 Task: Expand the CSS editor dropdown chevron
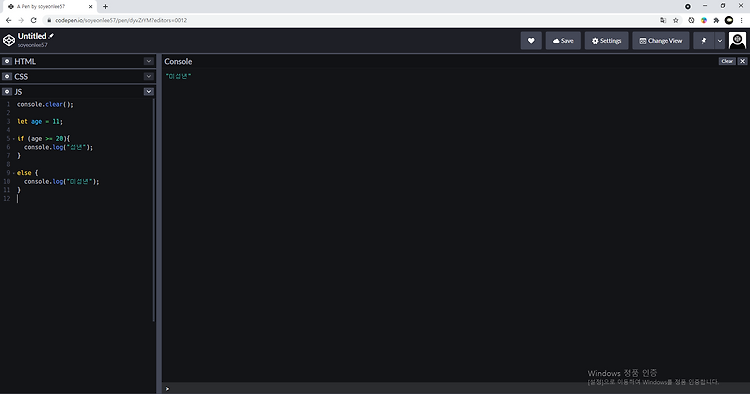(149, 77)
